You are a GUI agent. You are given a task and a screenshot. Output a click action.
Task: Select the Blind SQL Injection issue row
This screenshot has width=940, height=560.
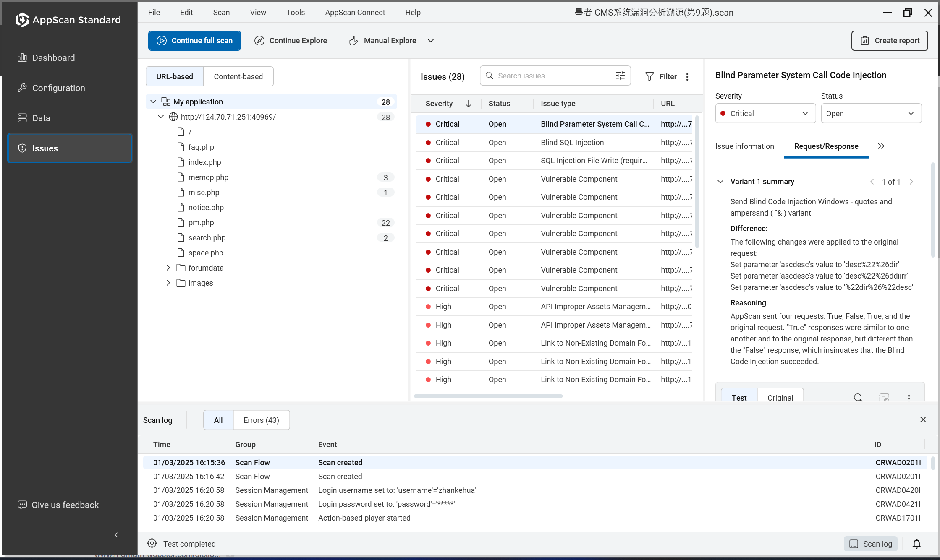pos(554,143)
